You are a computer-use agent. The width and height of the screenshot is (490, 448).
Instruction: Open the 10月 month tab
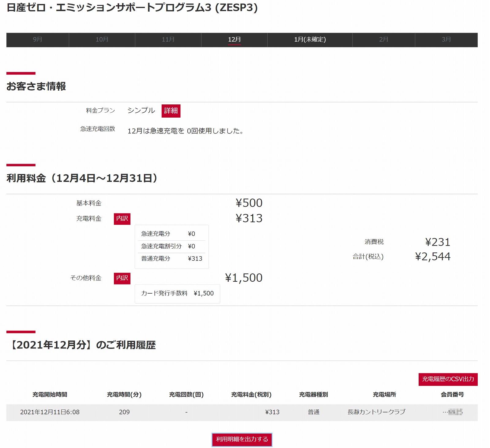102,40
